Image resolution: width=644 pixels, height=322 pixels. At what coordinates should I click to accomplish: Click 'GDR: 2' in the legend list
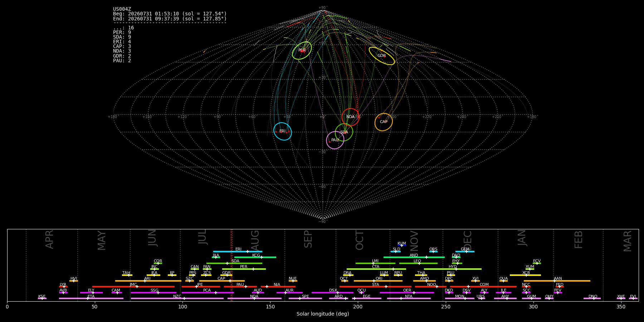pyautogui.click(x=122, y=56)
